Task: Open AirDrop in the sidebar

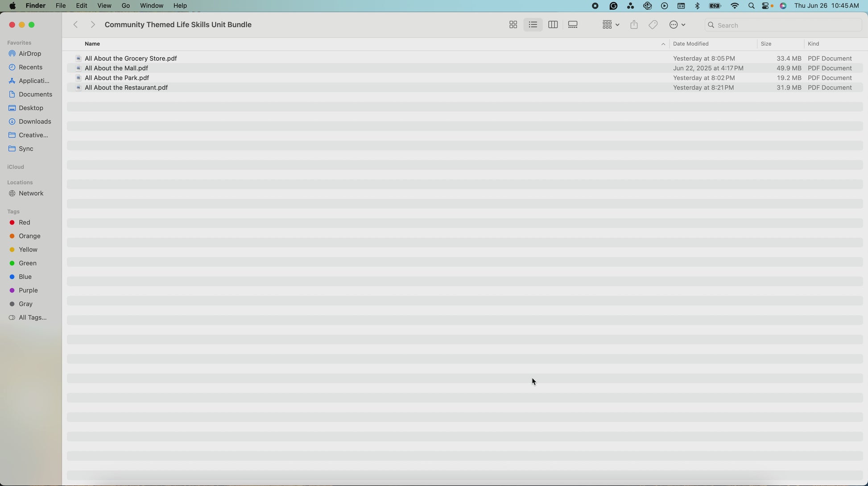Action: pos(30,54)
